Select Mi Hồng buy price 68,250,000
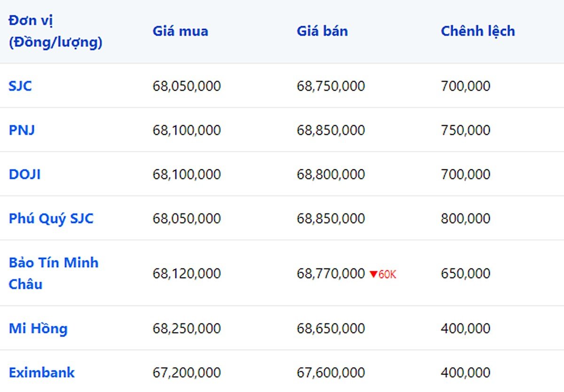 click(x=187, y=329)
